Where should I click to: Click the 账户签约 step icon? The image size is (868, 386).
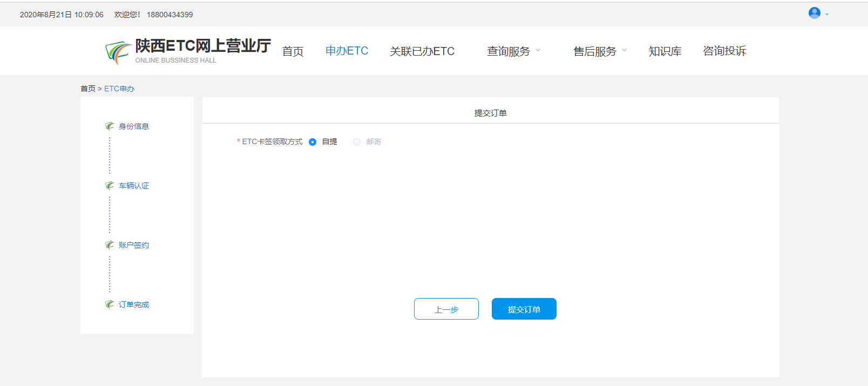coord(110,245)
